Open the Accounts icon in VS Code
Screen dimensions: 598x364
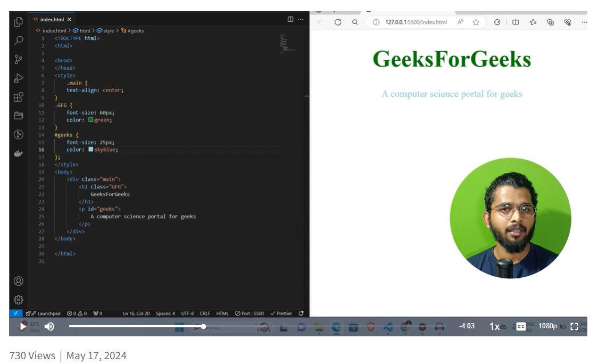18,281
